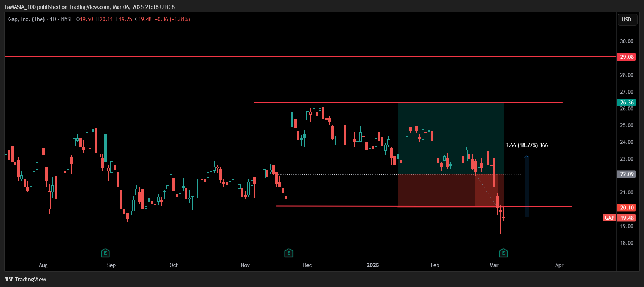This screenshot has height=287, width=644.
Task: Click the 29.08 red price label
Action: click(x=626, y=57)
